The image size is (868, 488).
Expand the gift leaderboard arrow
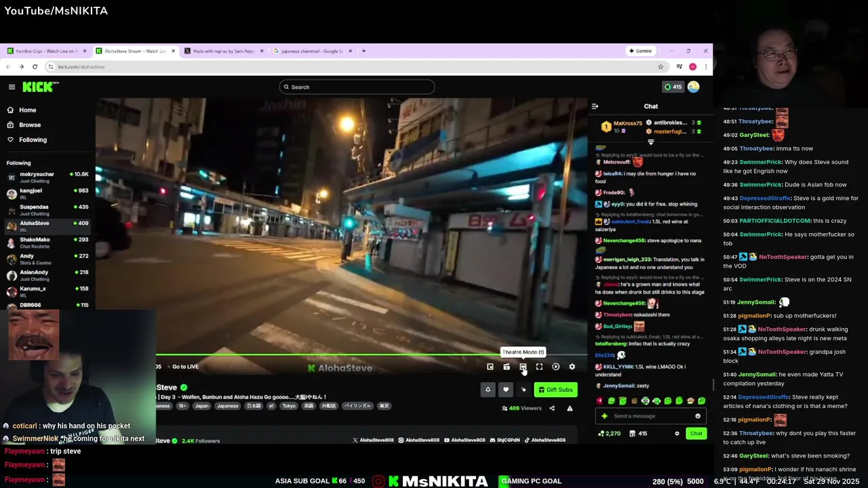(651, 142)
